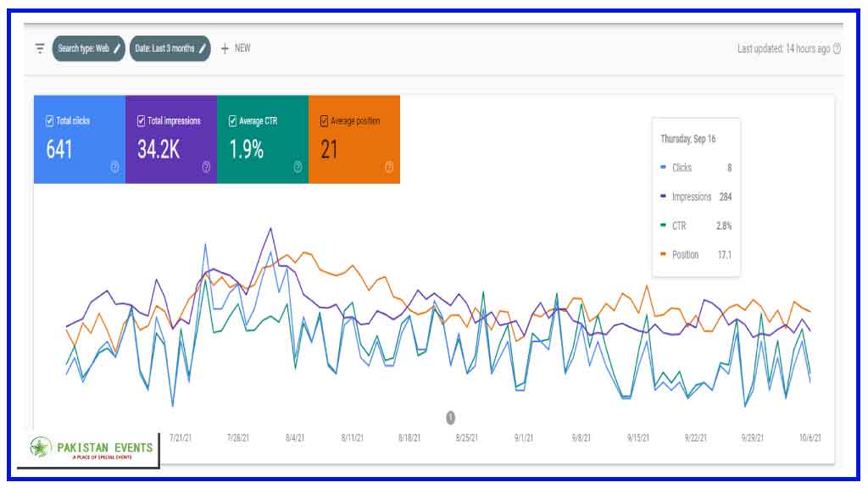Click the 21 average position value
Screen dimensions: 868x488
tap(329, 149)
